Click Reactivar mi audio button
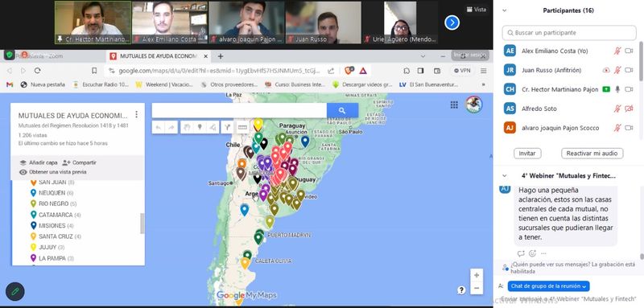This screenshot has height=308, width=644. click(592, 154)
